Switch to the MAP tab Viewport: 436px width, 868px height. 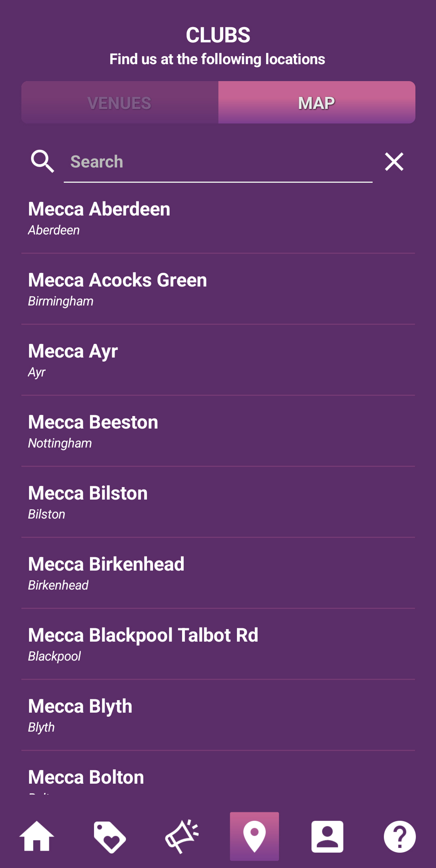(x=317, y=102)
